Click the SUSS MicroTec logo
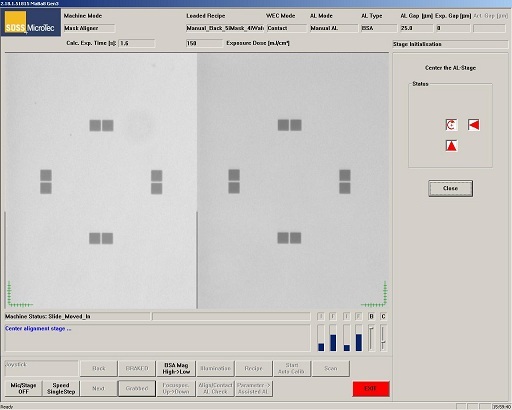The height and width of the screenshot is (410, 512). (x=31, y=23)
